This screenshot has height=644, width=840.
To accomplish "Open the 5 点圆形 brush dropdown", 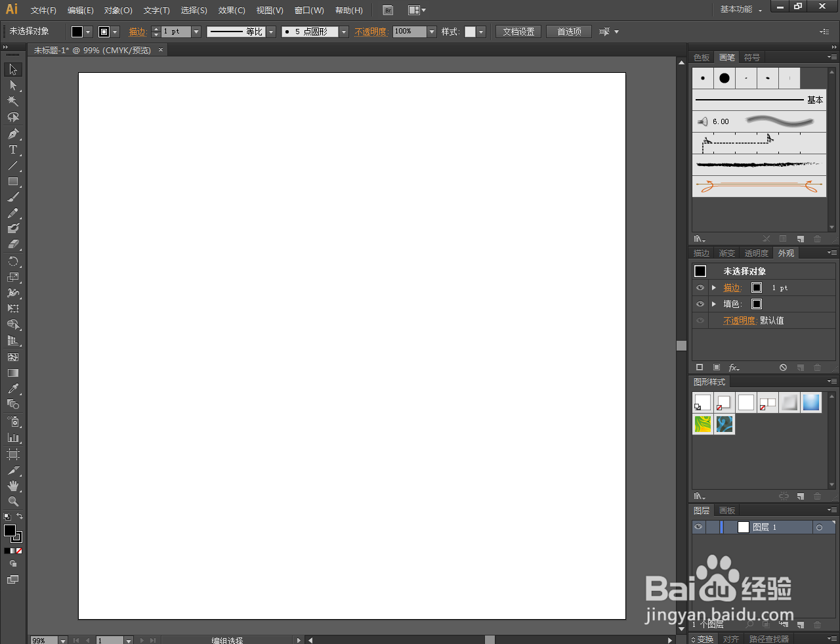I will (x=344, y=32).
